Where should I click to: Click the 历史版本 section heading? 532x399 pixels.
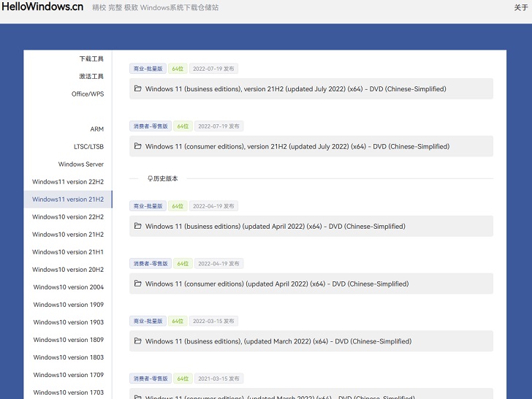pyautogui.click(x=166, y=178)
